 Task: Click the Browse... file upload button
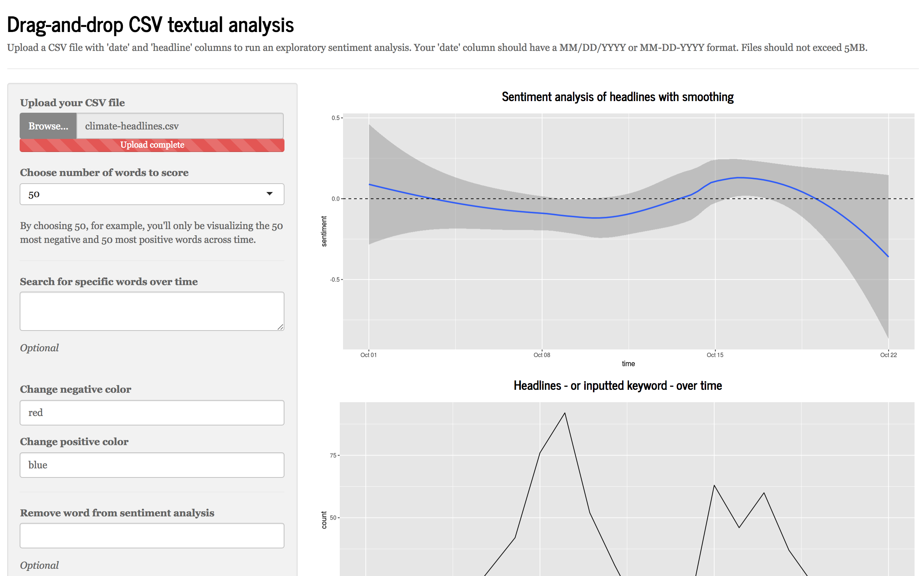click(x=48, y=126)
